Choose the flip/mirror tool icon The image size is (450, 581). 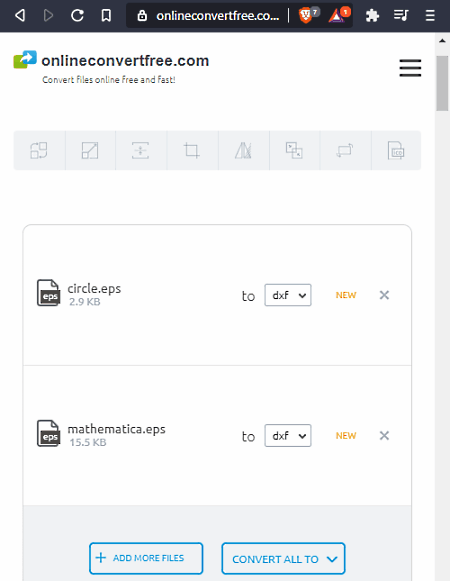click(x=243, y=150)
